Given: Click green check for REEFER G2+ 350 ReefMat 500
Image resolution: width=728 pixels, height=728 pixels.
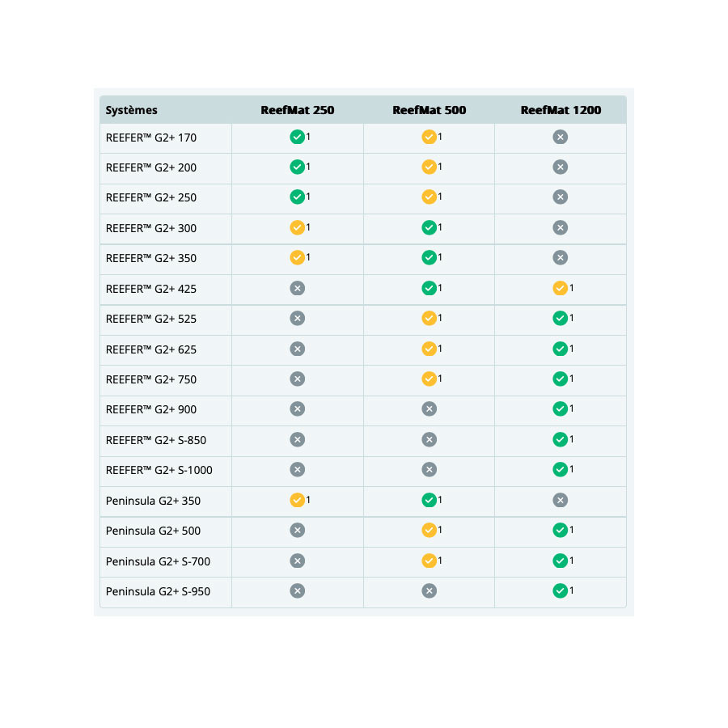Looking at the screenshot, I should coord(429,258).
